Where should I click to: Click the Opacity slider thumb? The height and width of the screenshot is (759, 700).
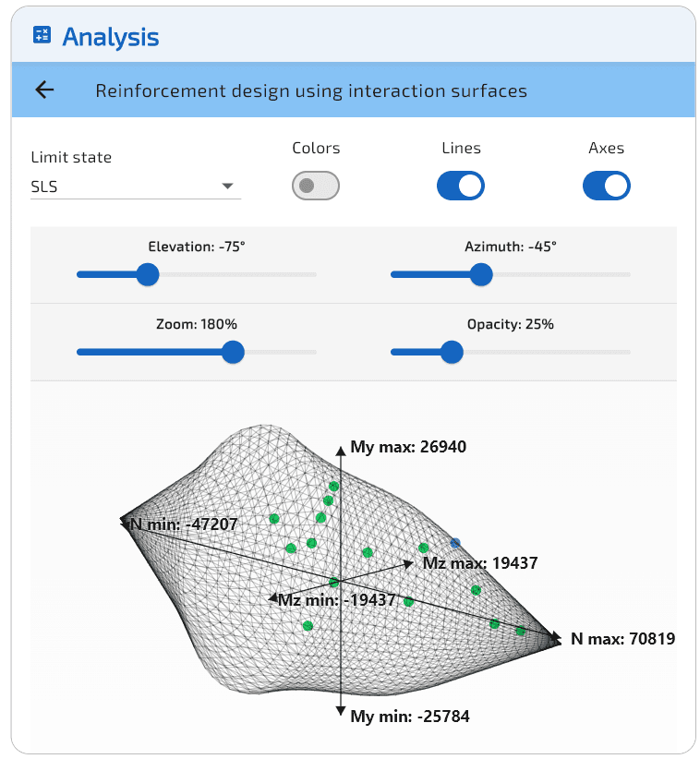click(x=452, y=352)
